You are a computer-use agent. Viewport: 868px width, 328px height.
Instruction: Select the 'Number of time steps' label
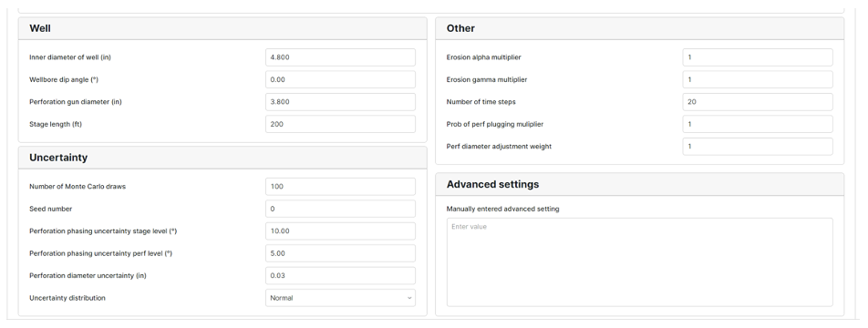[x=481, y=102]
